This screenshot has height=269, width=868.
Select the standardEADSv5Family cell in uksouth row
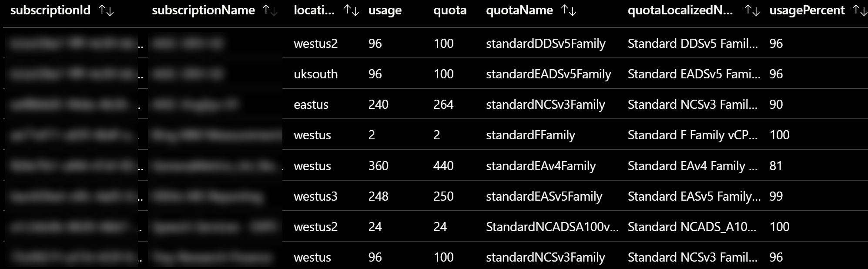(x=549, y=74)
